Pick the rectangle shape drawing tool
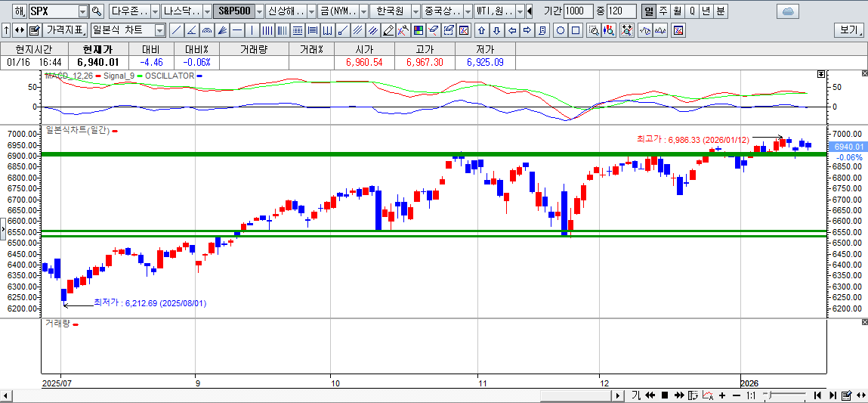This screenshot has width=868, height=403. tap(576, 30)
